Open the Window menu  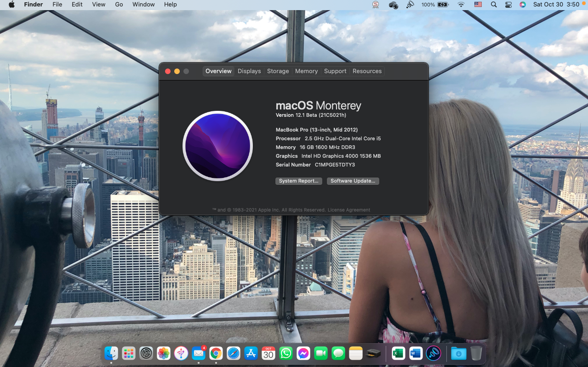click(143, 5)
